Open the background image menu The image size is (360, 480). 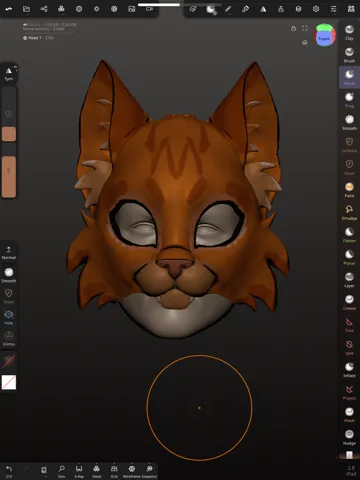(132, 9)
